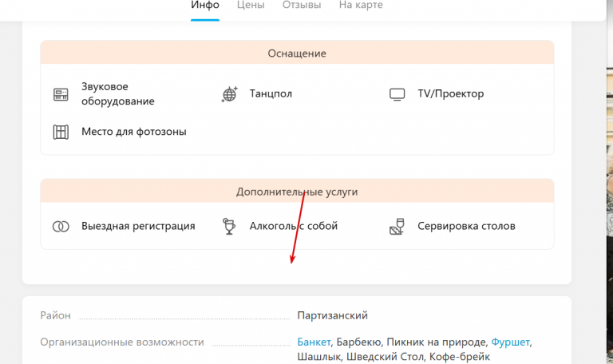Click the photo zone icon
This screenshot has width=613, height=364.
pos(61,133)
